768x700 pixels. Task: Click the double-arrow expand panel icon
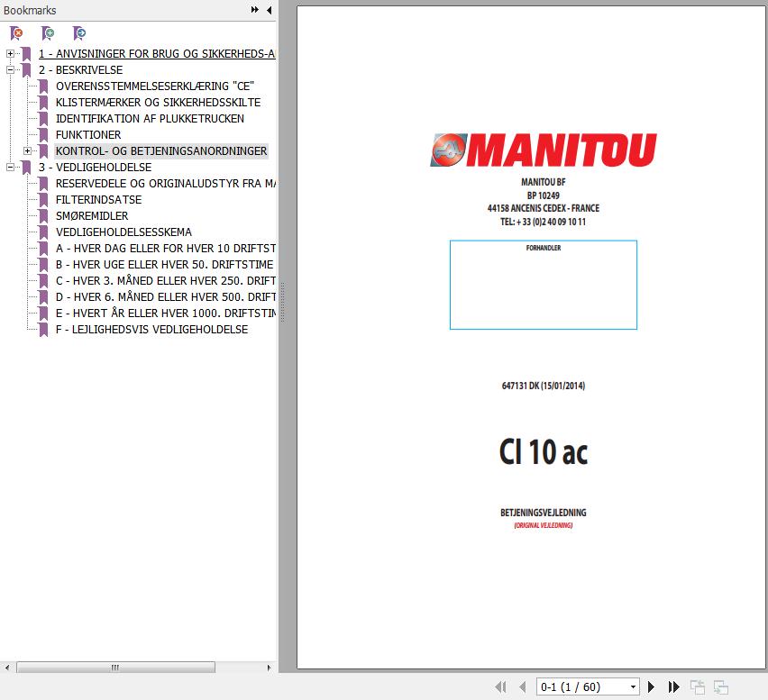pos(255,10)
